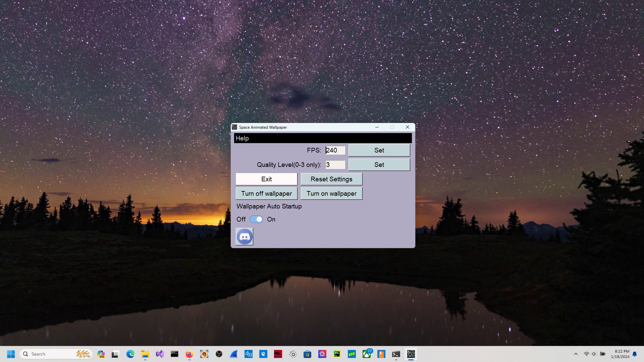Focus the FPS input field
The image size is (644, 362).
pyautogui.click(x=335, y=150)
